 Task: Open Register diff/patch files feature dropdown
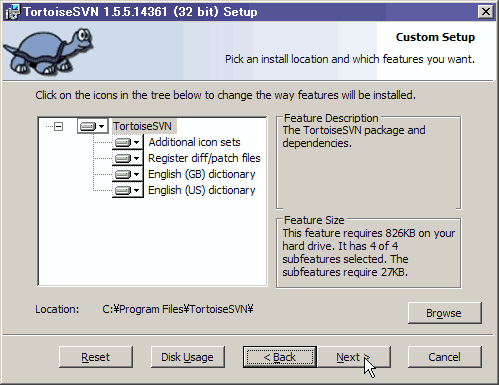tap(128, 158)
